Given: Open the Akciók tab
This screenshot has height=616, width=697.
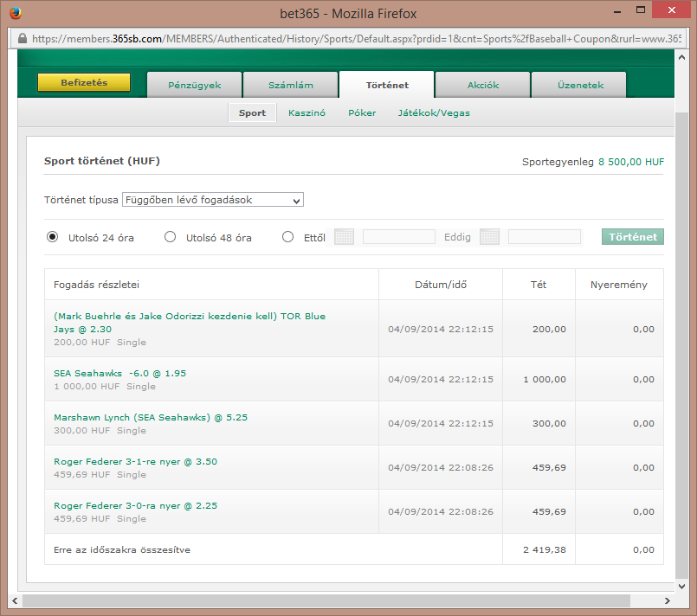Looking at the screenshot, I should (x=483, y=85).
